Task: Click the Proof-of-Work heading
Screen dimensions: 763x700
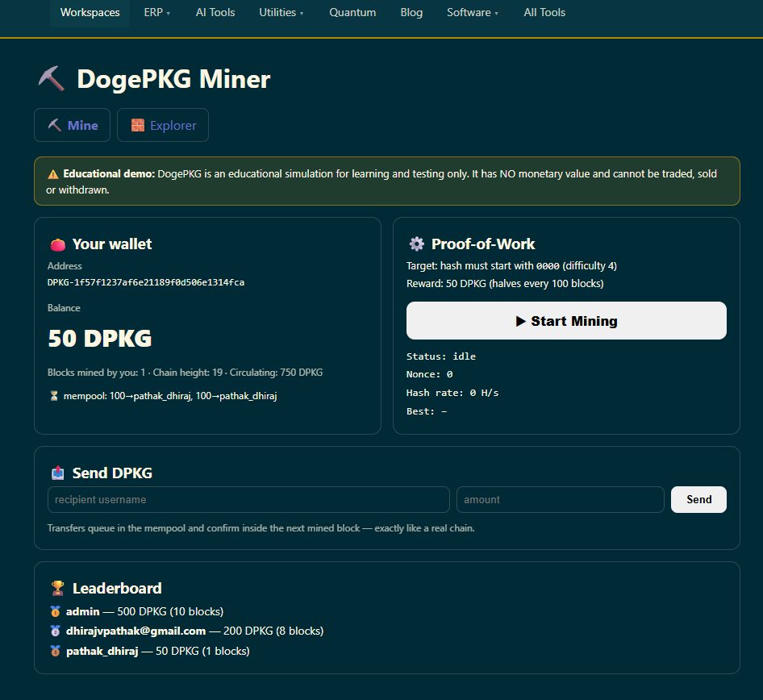Action: click(x=483, y=244)
